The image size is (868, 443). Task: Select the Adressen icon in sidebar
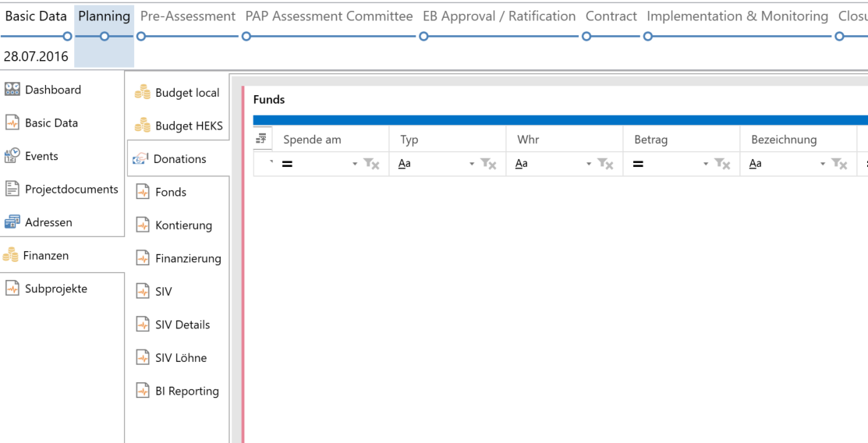(x=12, y=222)
